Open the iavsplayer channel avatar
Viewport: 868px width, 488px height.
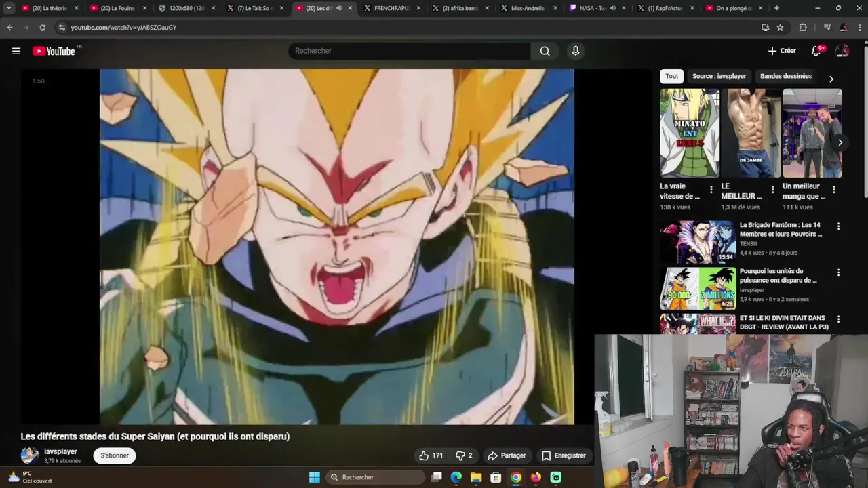(29, 455)
